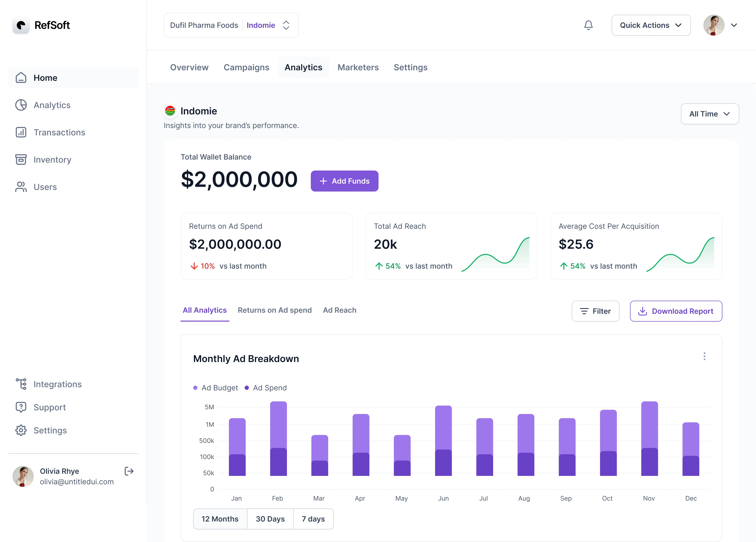Click the logout icon beside Olivia Rhye
The width and height of the screenshot is (756, 542).
click(129, 471)
